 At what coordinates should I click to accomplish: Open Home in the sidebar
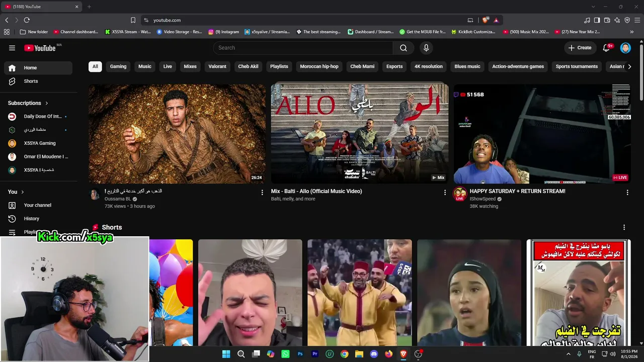tap(38, 68)
